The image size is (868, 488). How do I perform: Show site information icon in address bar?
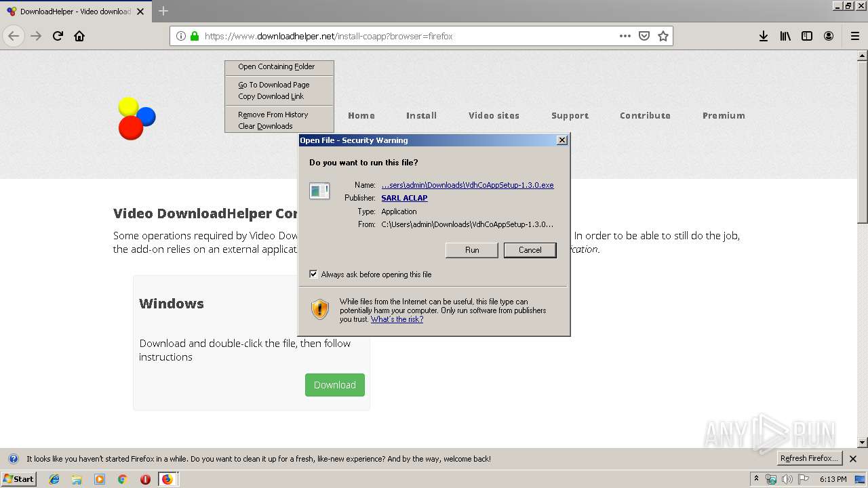(180, 36)
